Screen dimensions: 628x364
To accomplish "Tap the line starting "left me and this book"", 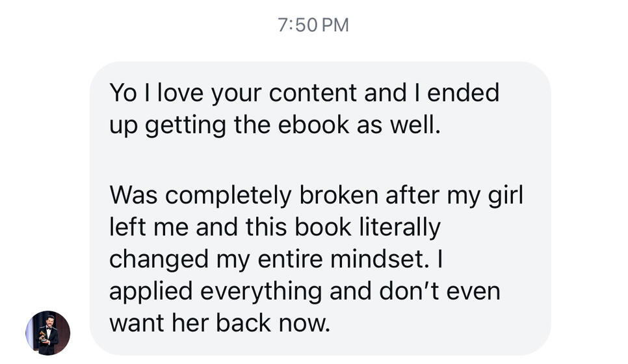I will click(x=274, y=227).
